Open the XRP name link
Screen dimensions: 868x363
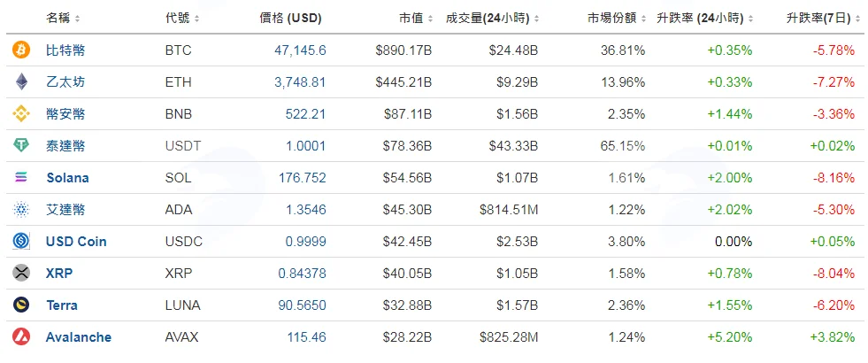tap(59, 274)
